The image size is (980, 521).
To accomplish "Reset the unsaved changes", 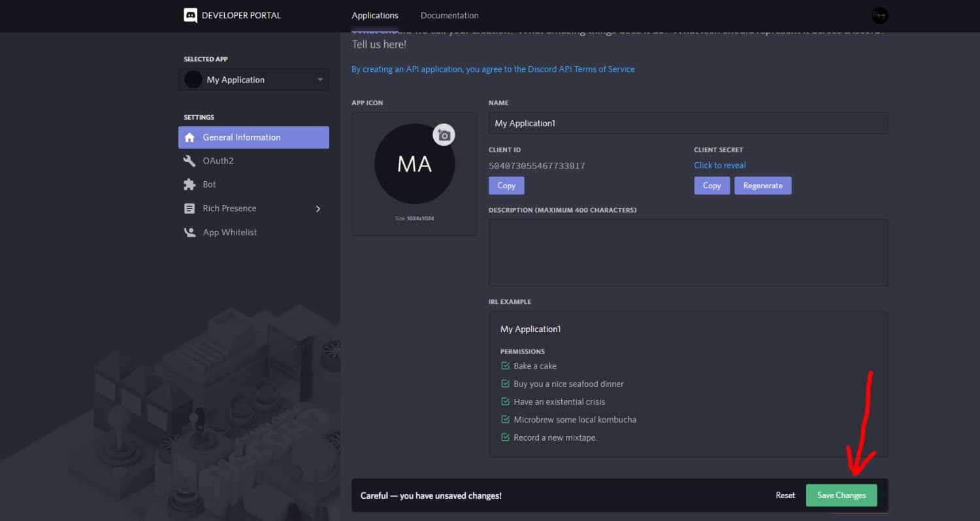I will 785,496.
